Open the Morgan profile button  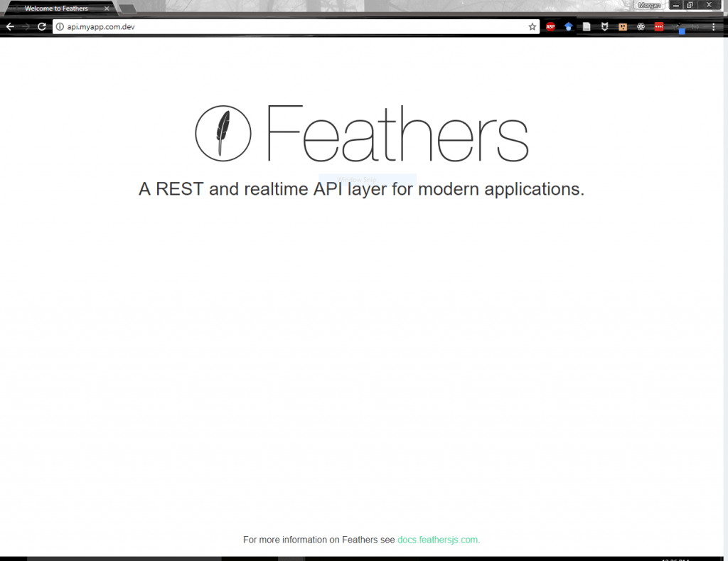click(x=649, y=5)
